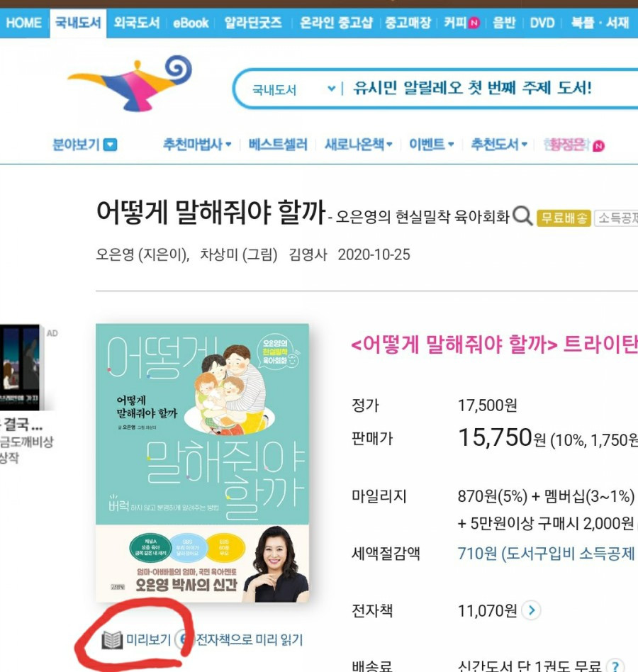
Task: Click the N badge next to 커피
Action: pos(474,23)
